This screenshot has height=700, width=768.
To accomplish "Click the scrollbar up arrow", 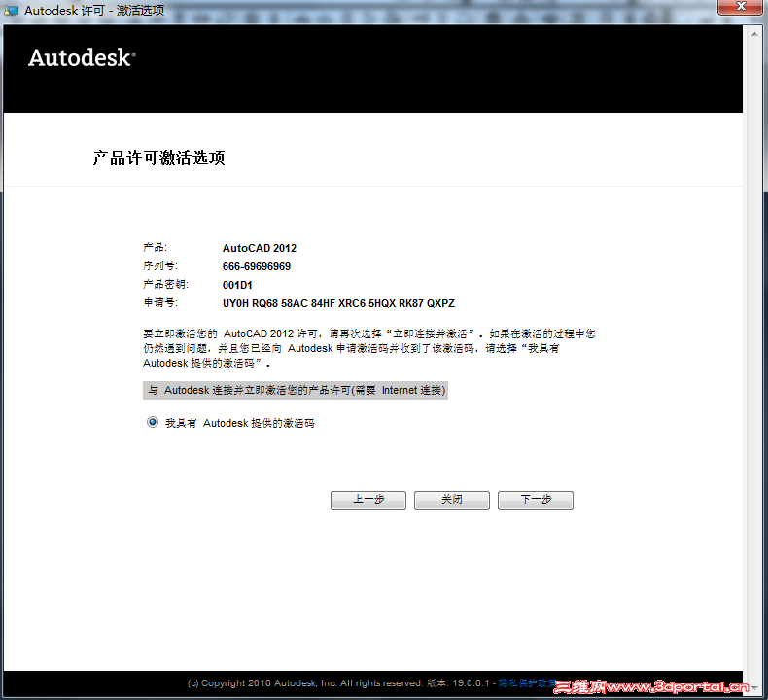I will [754, 34].
